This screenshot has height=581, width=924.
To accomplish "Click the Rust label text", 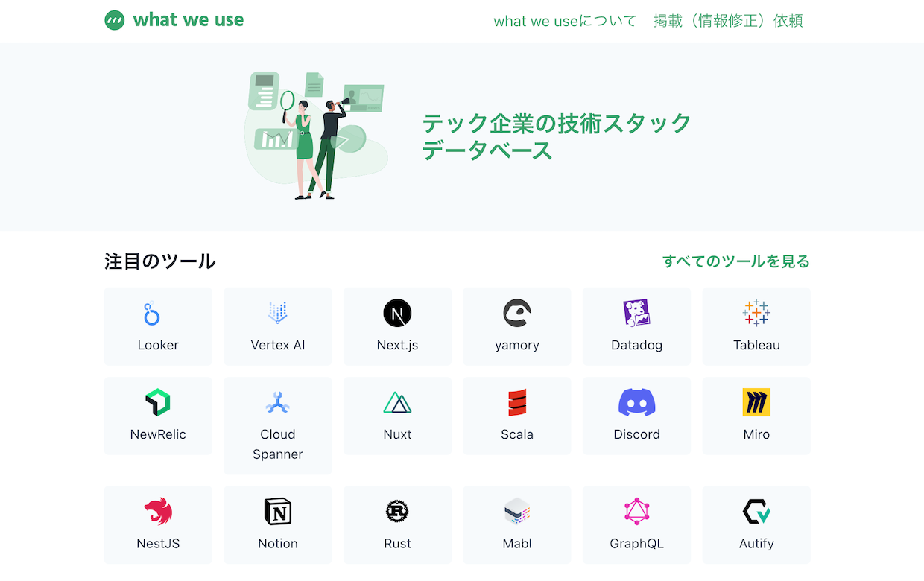I will [x=397, y=543].
